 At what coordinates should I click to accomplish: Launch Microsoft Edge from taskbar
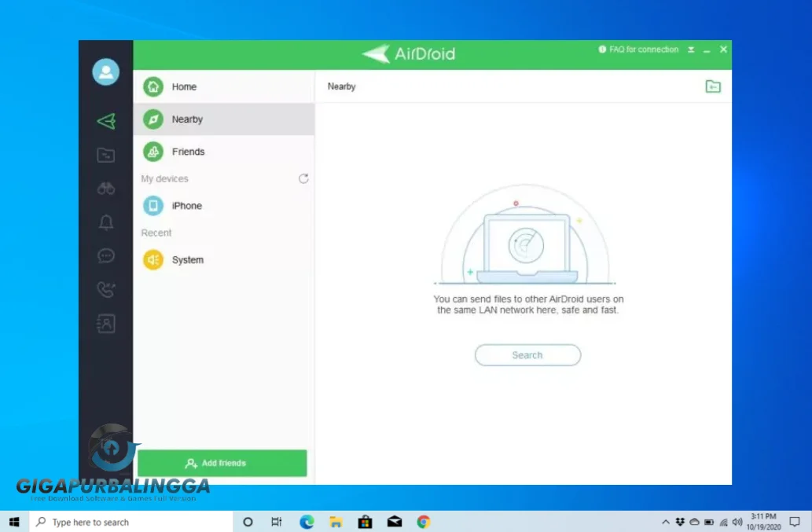click(x=307, y=522)
